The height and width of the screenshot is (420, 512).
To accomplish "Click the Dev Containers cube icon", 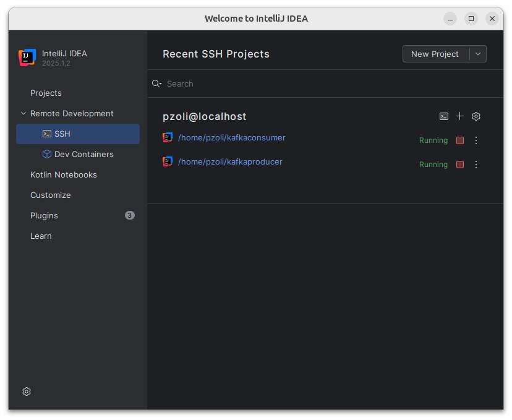I will tap(47, 154).
